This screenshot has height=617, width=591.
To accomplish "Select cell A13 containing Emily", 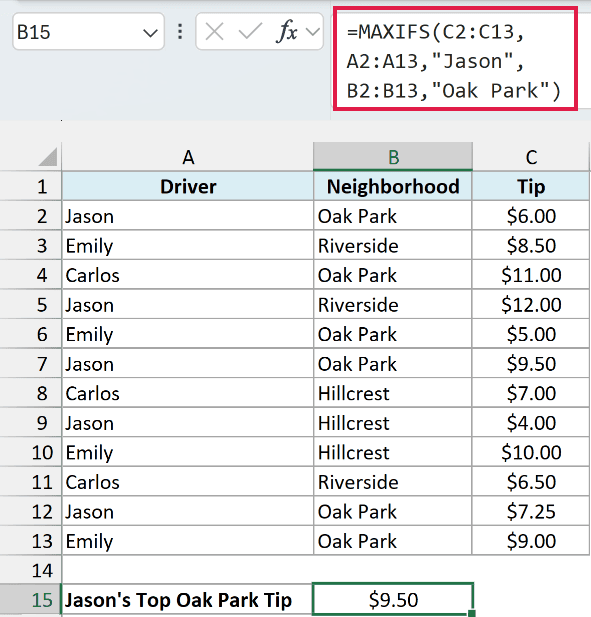I will pyautogui.click(x=188, y=541).
